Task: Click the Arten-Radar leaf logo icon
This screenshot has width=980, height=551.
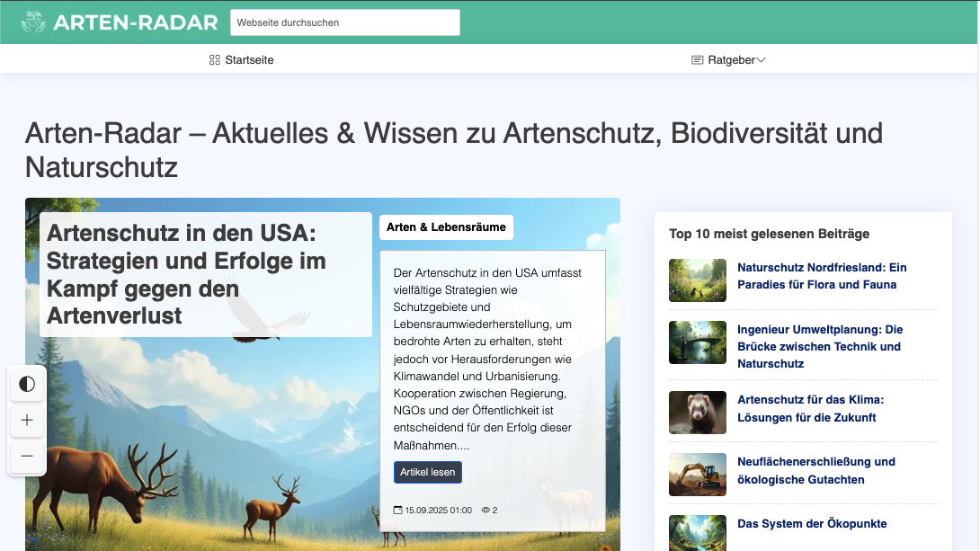Action: click(x=32, y=22)
